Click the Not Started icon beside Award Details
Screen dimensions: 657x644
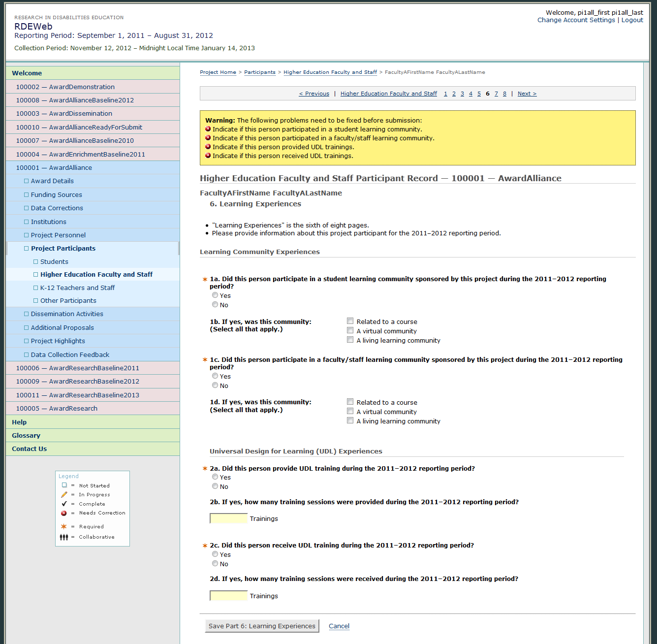(27, 181)
